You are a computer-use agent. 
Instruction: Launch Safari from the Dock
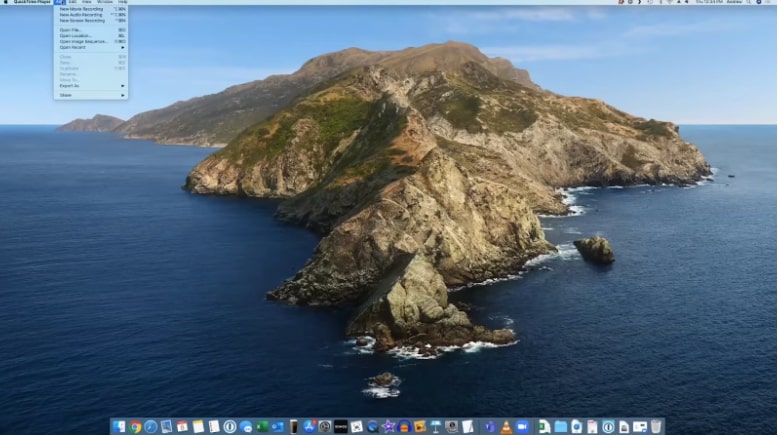coord(150,427)
